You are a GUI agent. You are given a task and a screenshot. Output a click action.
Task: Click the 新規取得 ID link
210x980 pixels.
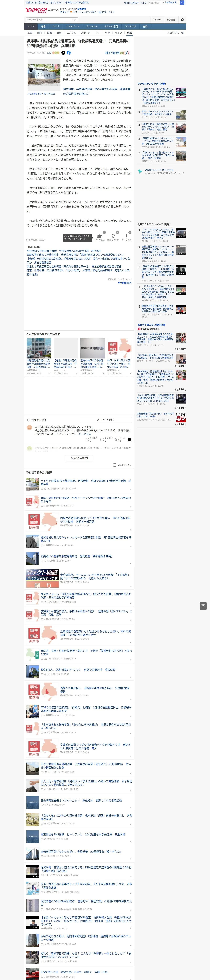(82, 9)
